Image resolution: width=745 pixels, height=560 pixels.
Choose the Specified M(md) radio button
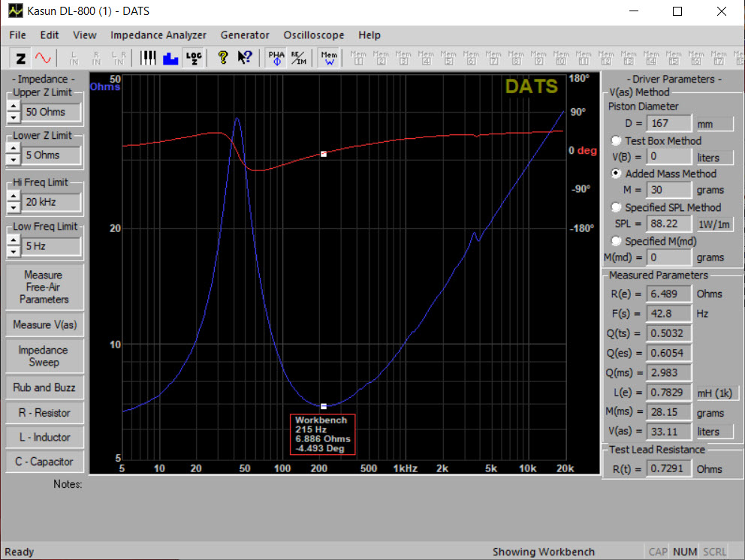click(x=617, y=241)
